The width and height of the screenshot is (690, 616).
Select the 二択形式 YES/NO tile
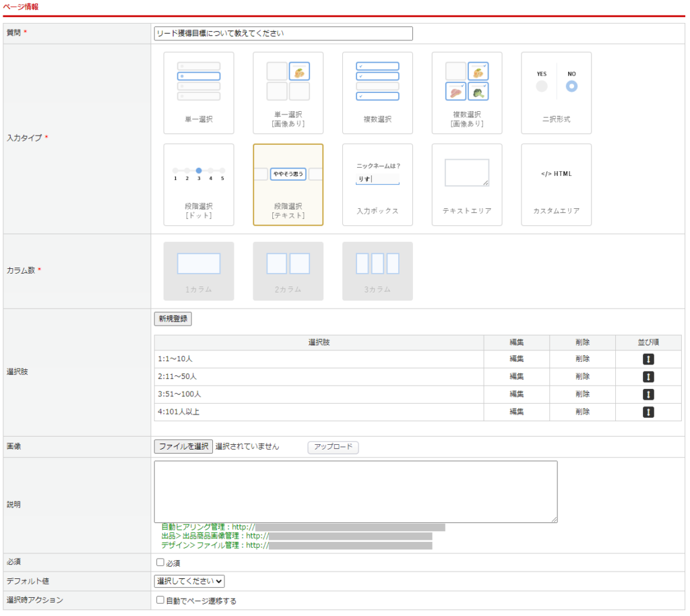pyautogui.click(x=556, y=93)
